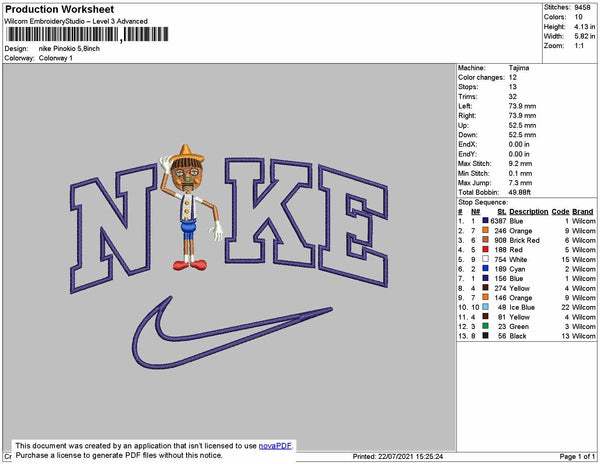Image resolution: width=600 pixels, height=464 pixels.
Task: Click the 'Color changes:' label
Action: coord(481,77)
